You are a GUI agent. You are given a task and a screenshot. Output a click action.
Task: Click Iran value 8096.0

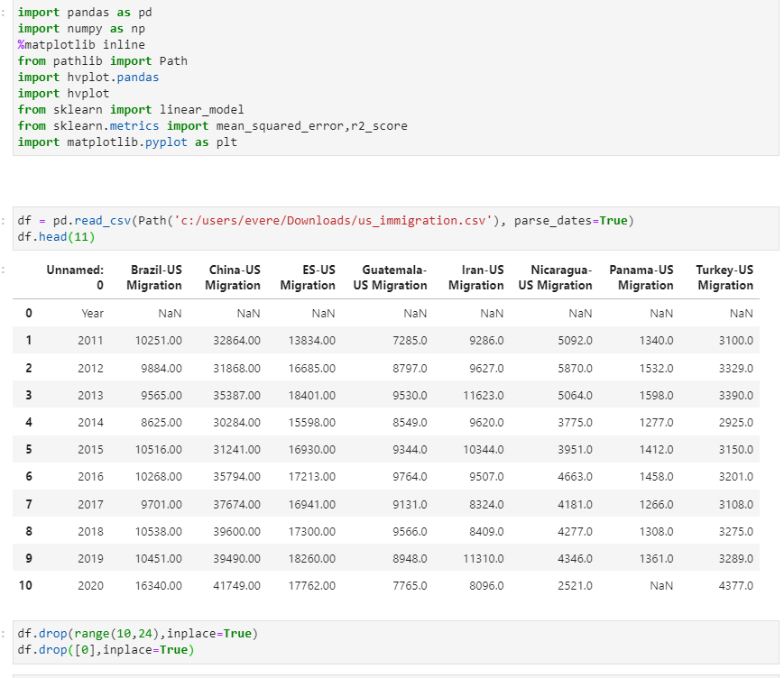(x=486, y=585)
